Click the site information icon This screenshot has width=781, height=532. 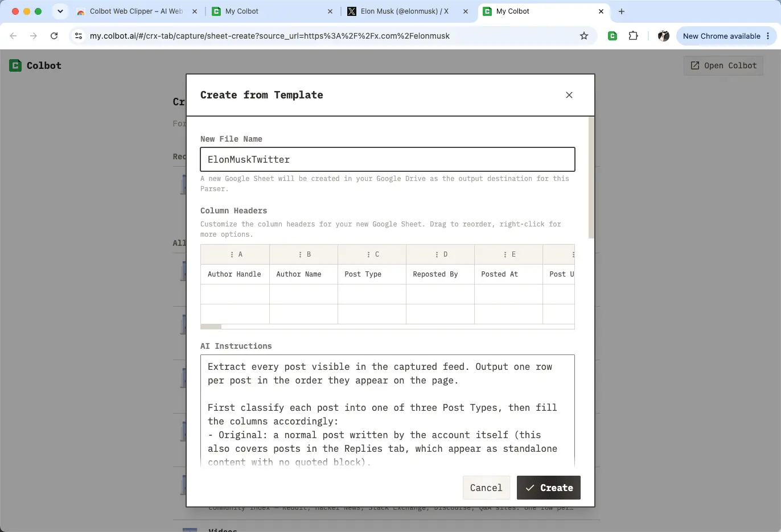[x=79, y=36]
